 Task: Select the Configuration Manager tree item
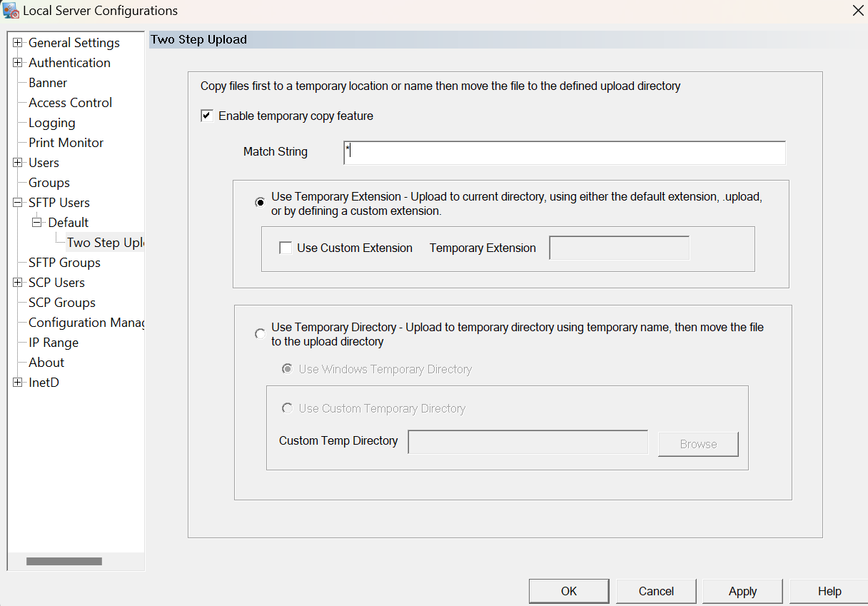pyautogui.click(x=86, y=323)
